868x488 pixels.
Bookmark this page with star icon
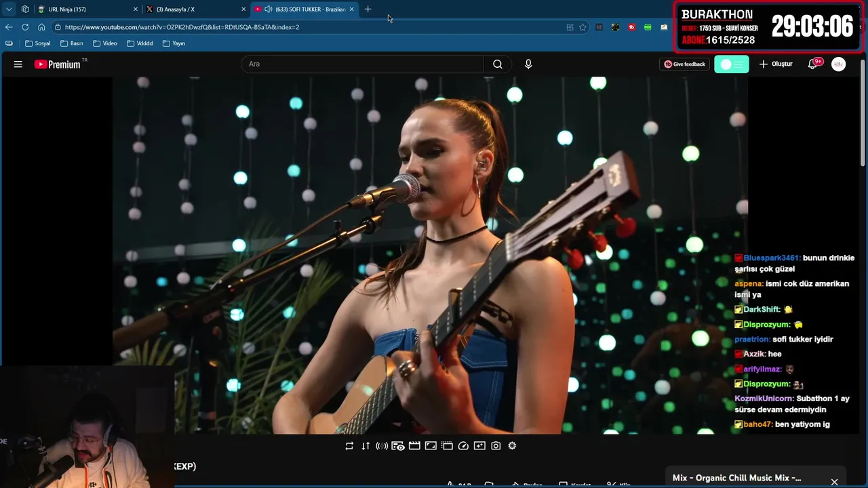pos(583,27)
